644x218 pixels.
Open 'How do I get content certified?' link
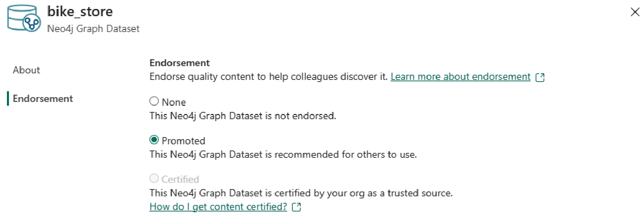(x=218, y=207)
